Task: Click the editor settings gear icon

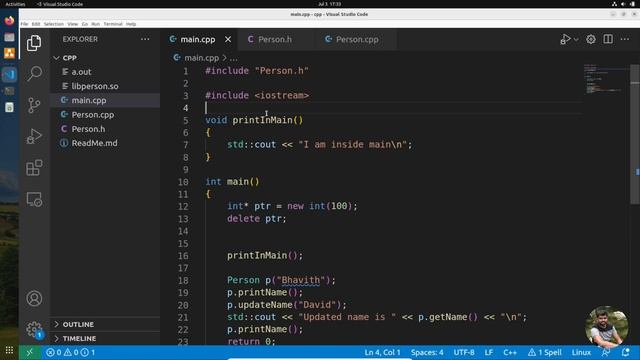Action: click(591, 39)
